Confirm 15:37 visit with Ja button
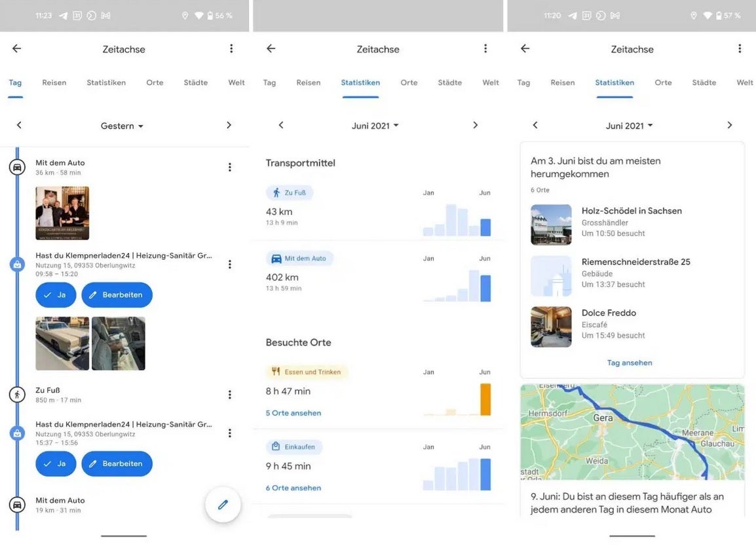756x554 pixels. coord(56,464)
